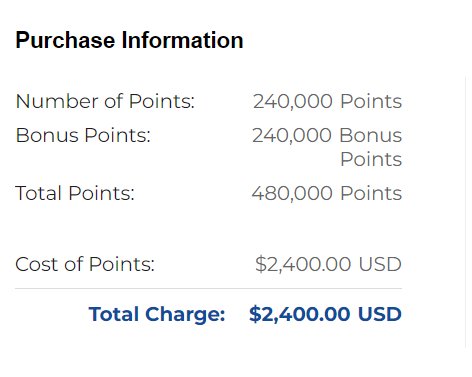The width and height of the screenshot is (472, 377).
Task: Click the 480,000 Points total value
Action: pos(327,193)
